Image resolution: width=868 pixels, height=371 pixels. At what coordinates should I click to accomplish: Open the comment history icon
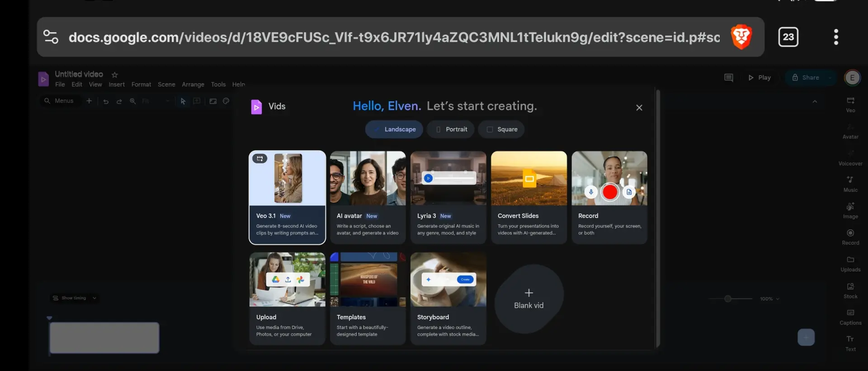pyautogui.click(x=729, y=78)
